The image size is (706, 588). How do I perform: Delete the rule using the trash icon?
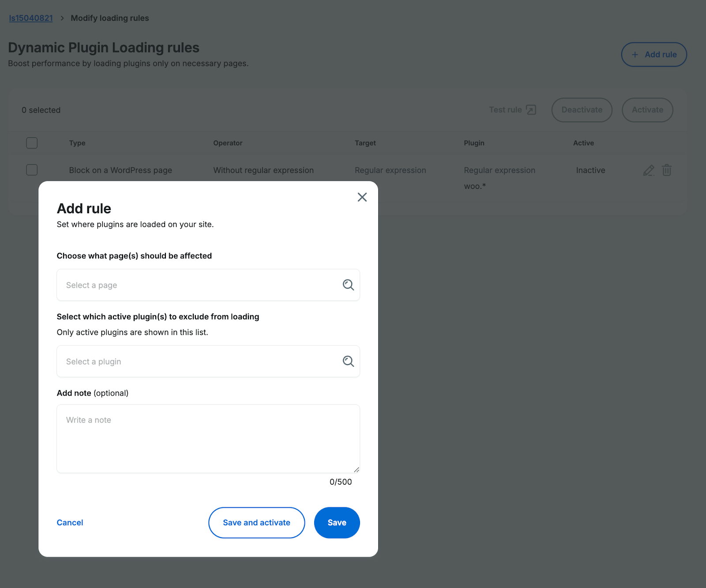point(666,170)
